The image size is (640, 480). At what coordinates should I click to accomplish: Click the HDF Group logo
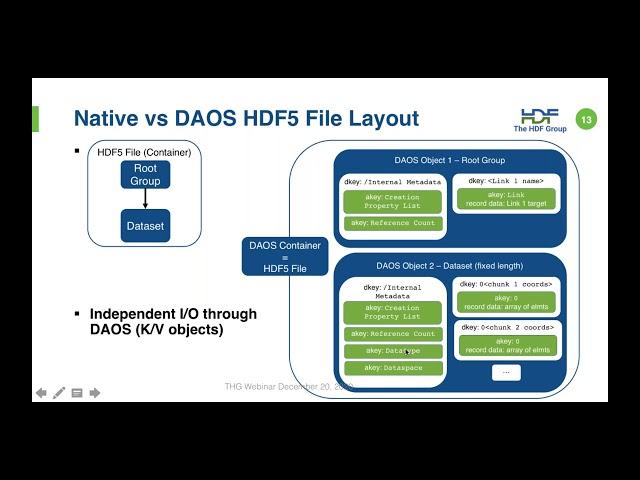tap(540, 120)
